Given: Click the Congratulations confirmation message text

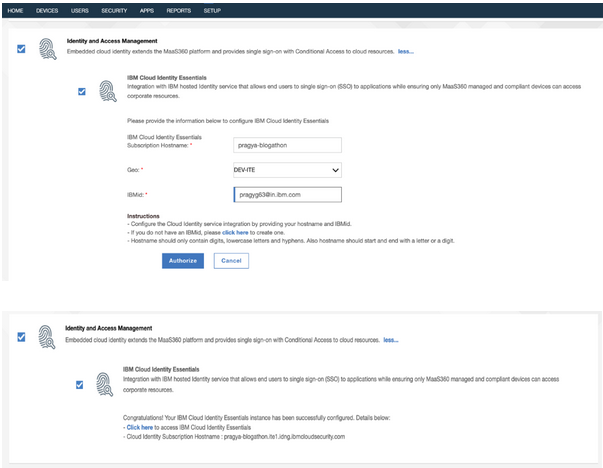Looking at the screenshot, I should [257, 418].
